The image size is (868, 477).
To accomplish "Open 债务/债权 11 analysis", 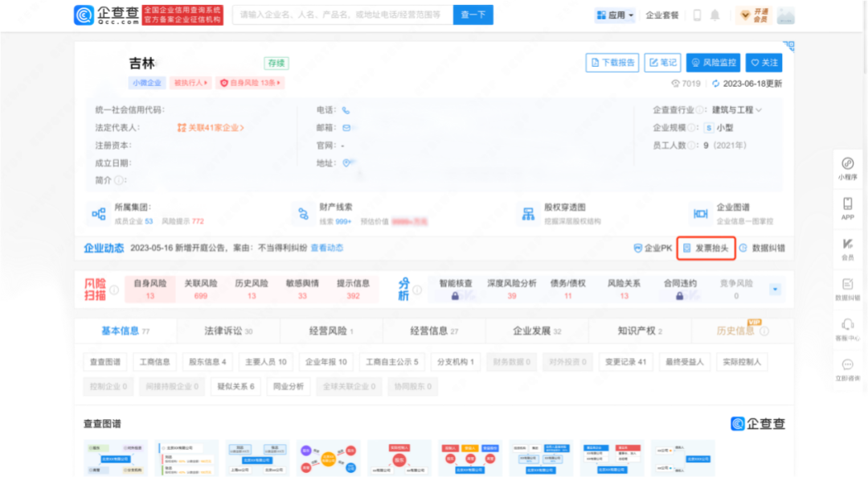I will pos(568,290).
